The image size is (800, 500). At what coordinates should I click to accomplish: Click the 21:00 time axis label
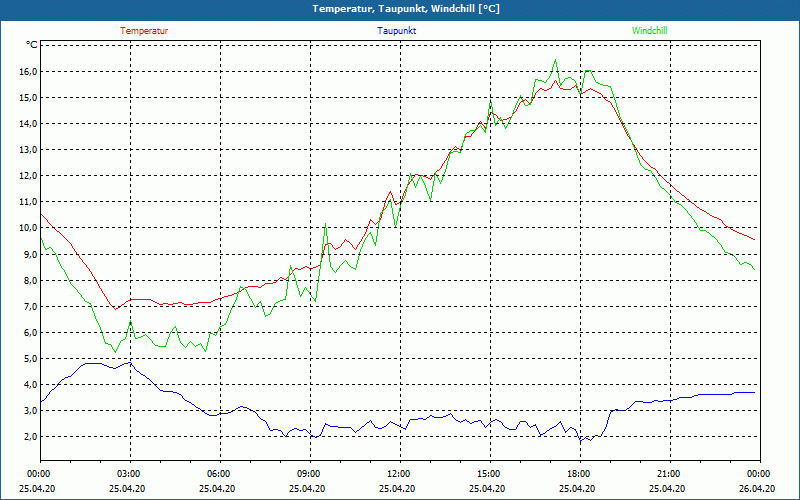(x=670, y=474)
